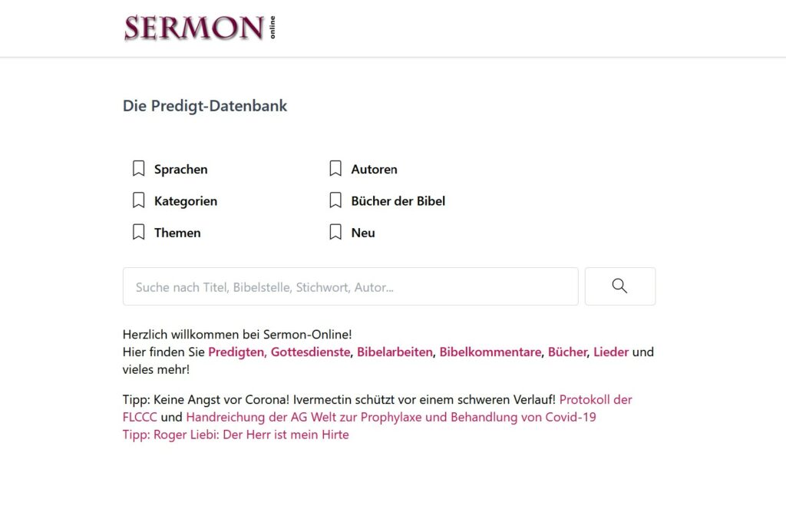
Task: Visit the Lieder link
Action: 611,352
